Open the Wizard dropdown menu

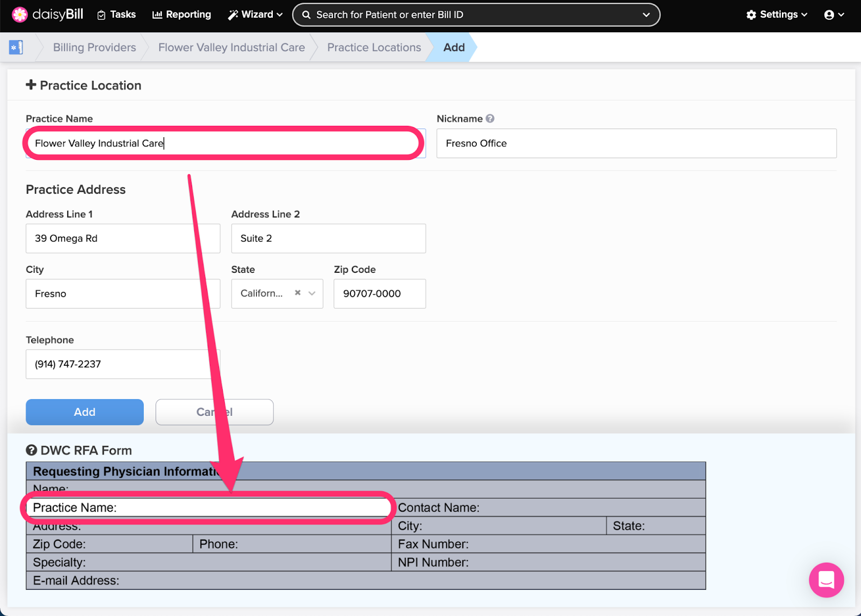coord(255,15)
